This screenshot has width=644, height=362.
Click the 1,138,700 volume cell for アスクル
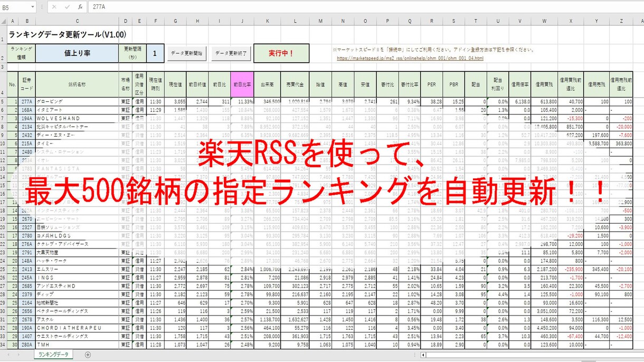(268, 320)
